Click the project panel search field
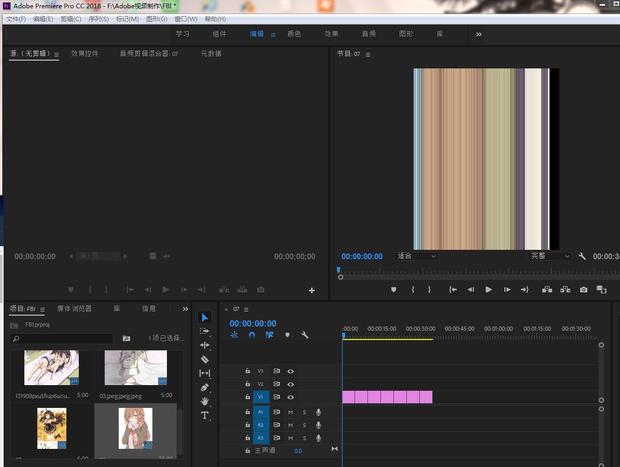This screenshot has width=620, height=467. (61, 339)
